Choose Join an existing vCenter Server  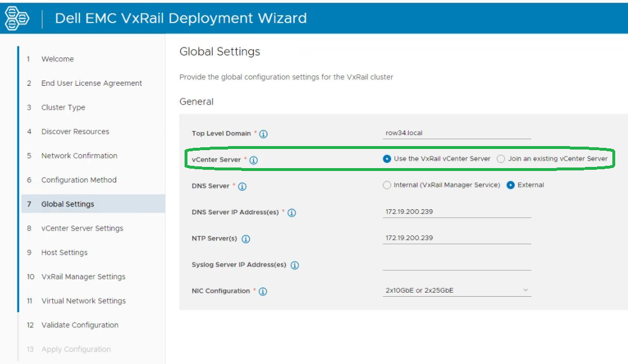coord(501,159)
